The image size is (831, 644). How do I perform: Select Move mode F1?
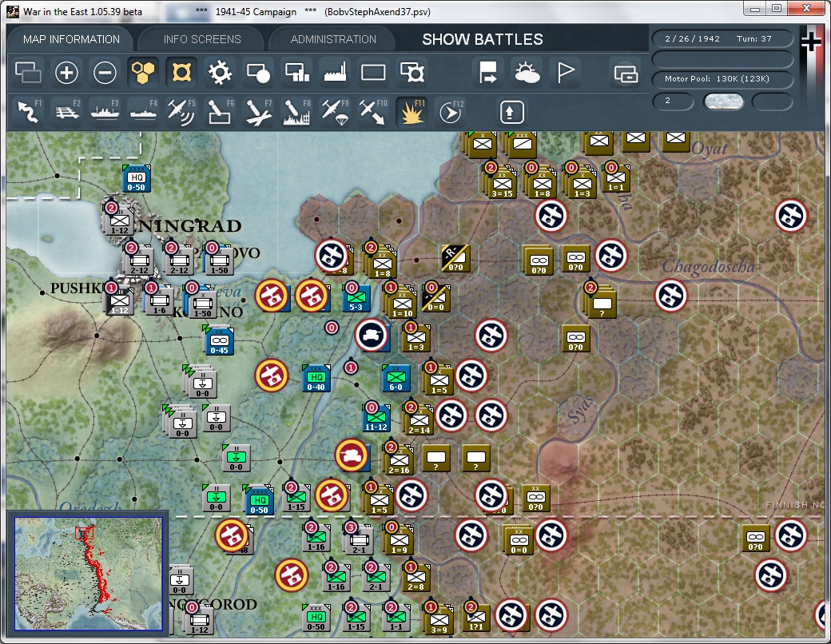[x=28, y=112]
